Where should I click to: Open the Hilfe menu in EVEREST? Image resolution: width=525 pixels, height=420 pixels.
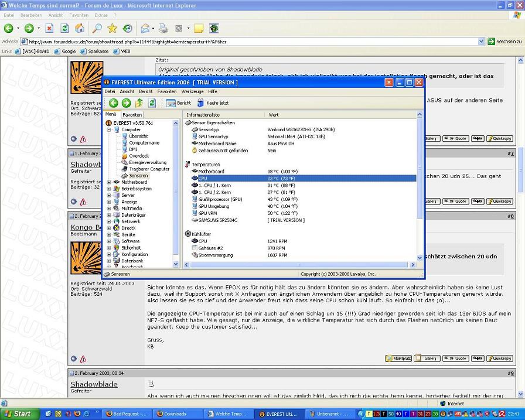click(x=213, y=91)
